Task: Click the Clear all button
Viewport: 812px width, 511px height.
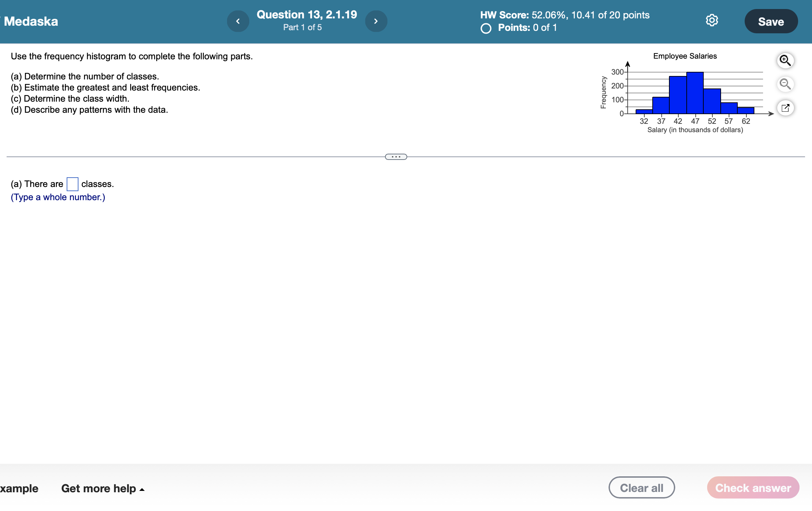Action: [x=641, y=487]
